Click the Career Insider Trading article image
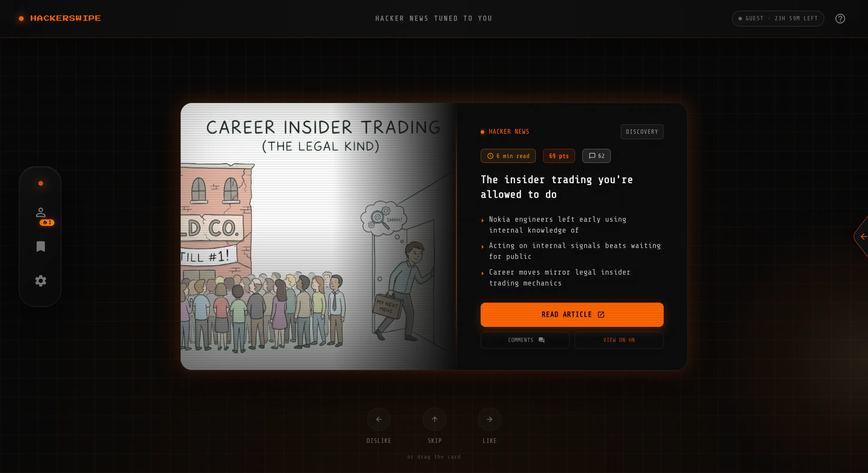 click(319, 236)
